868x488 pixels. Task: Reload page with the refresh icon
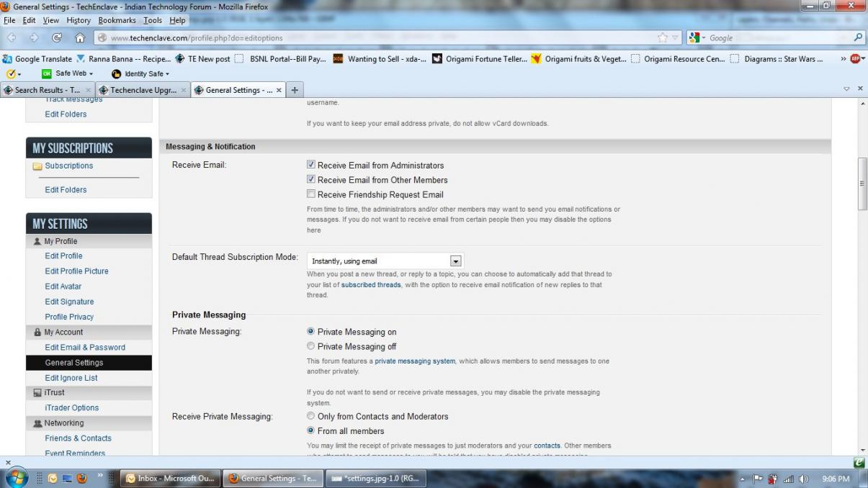click(x=57, y=37)
